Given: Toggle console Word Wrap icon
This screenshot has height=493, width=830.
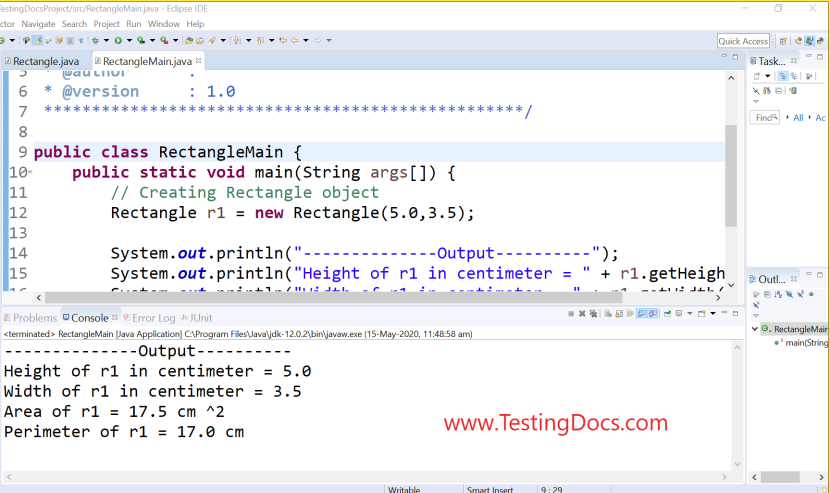Looking at the screenshot, I should [x=630, y=313].
